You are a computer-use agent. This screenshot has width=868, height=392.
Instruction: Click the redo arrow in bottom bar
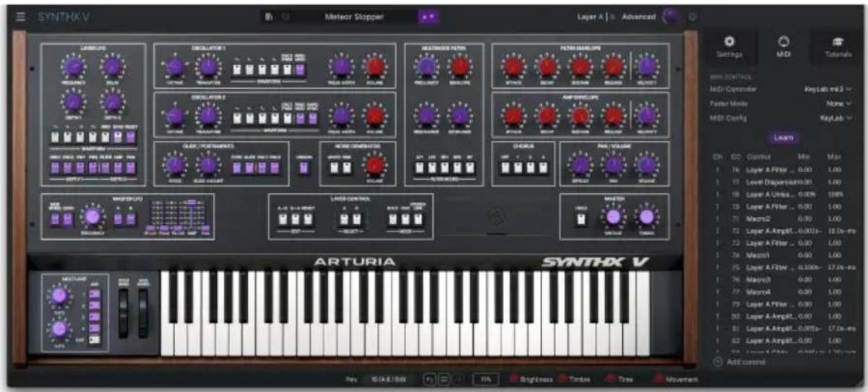click(457, 378)
